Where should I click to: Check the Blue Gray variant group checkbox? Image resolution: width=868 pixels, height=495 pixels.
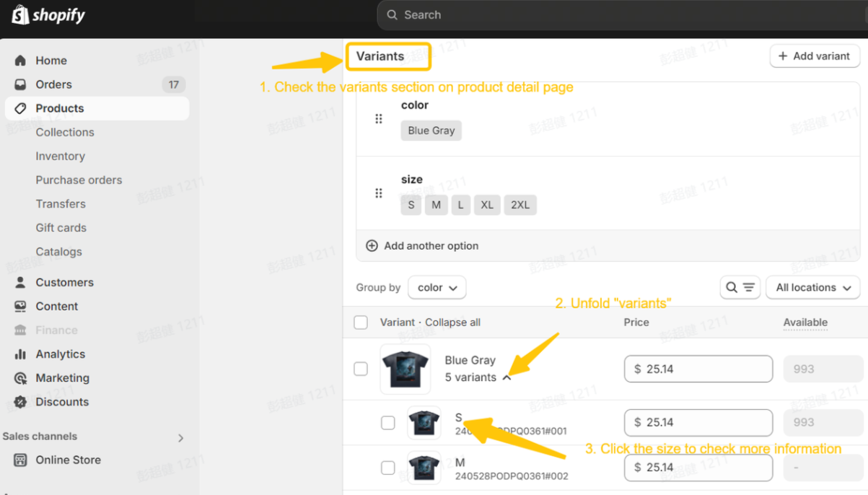click(x=361, y=369)
